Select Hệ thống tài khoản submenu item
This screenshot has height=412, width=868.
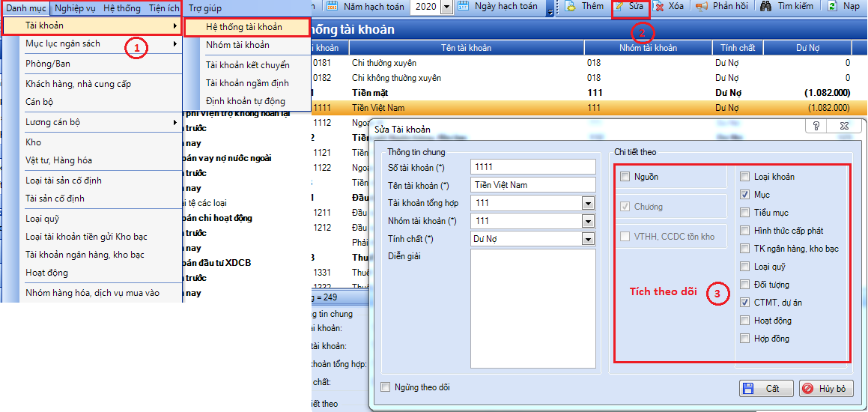[246, 27]
